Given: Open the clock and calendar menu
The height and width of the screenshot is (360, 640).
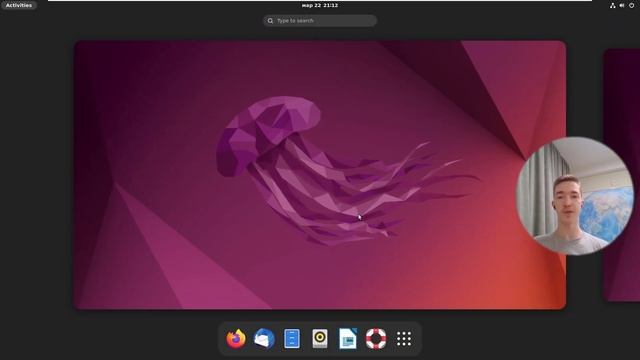Looking at the screenshot, I should click(x=320, y=5).
